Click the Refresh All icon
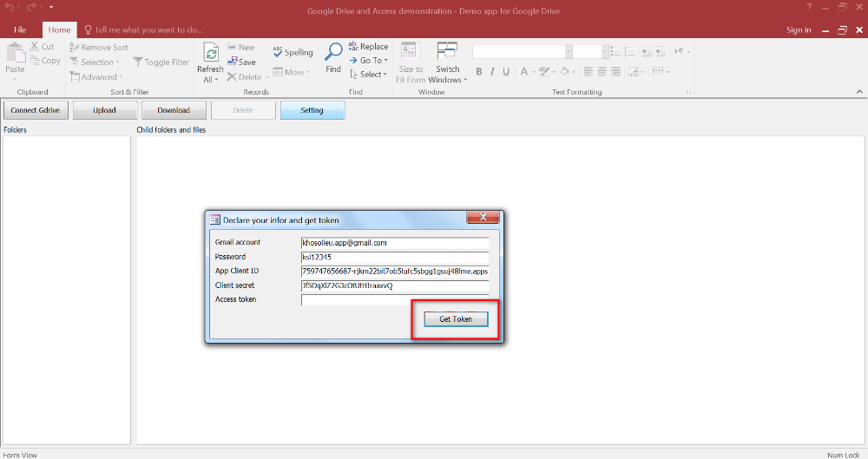 pos(210,53)
